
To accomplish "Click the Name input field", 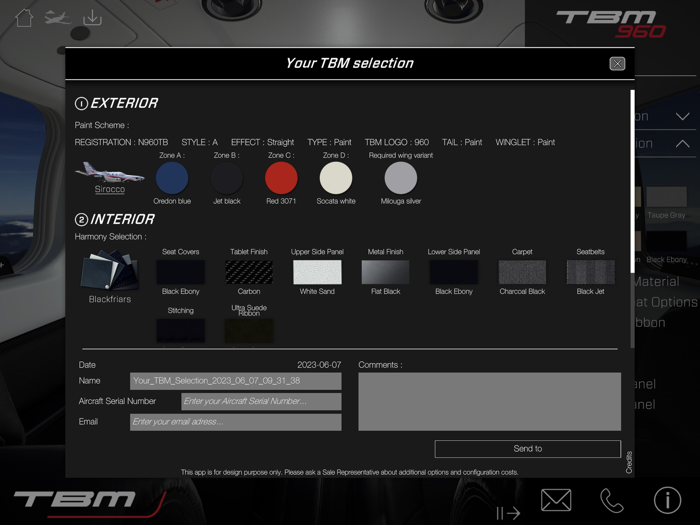I will pos(236,381).
